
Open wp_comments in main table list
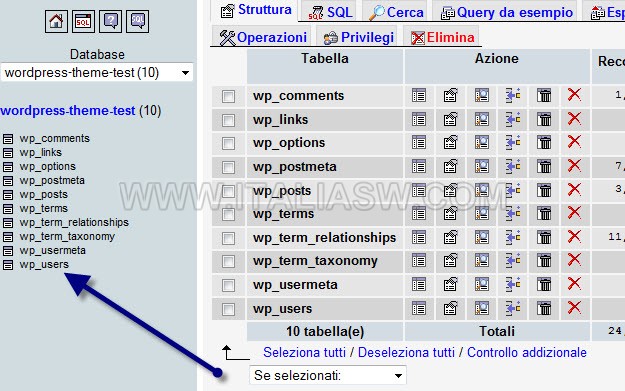click(298, 96)
